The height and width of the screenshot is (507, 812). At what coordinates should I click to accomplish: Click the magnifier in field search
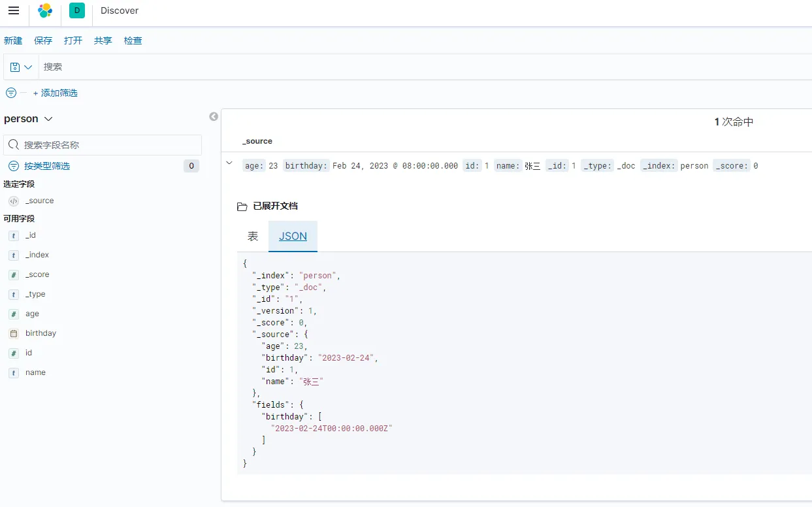coord(14,145)
